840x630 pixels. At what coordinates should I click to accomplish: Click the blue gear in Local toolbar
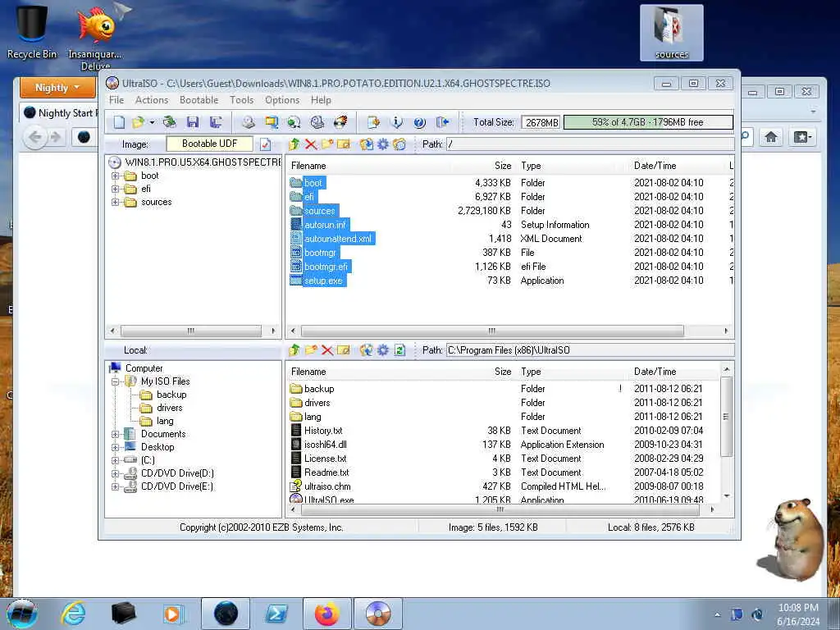pyautogui.click(x=383, y=350)
